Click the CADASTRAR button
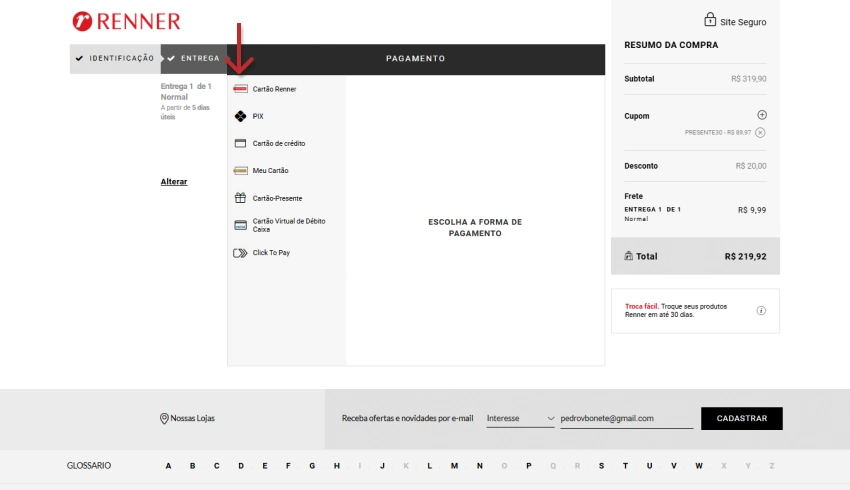 [x=742, y=418]
